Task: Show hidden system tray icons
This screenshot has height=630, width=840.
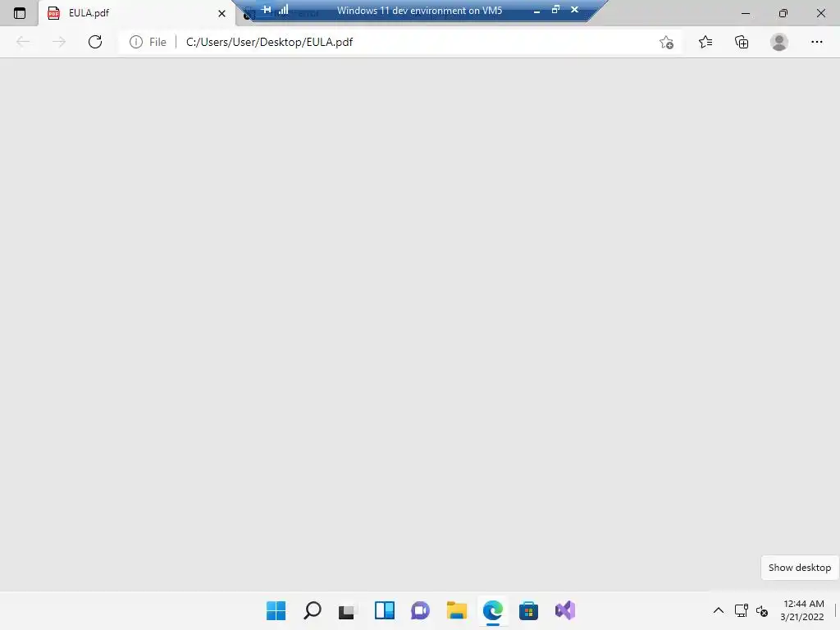Action: (x=719, y=610)
